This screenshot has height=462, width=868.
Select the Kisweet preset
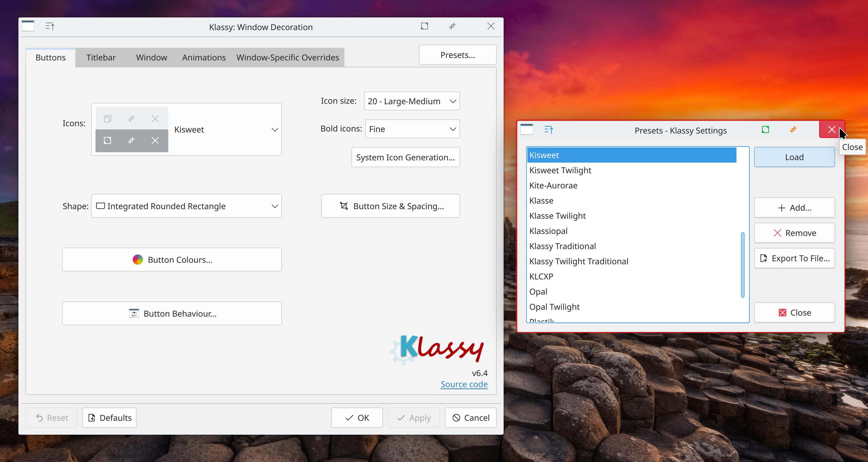coord(631,155)
